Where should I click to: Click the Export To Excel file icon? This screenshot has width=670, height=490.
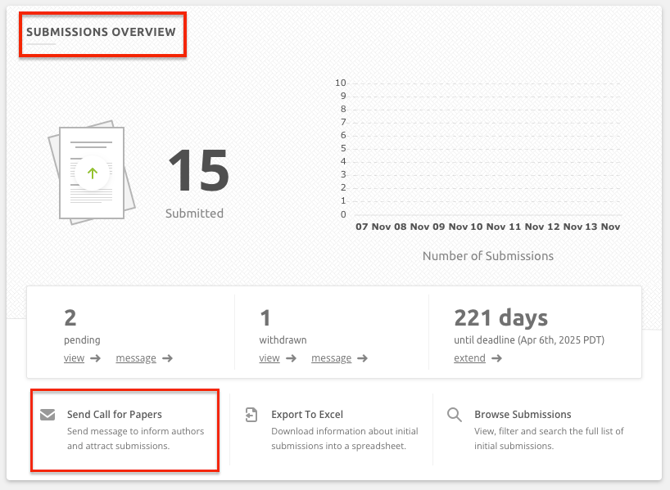(x=251, y=415)
